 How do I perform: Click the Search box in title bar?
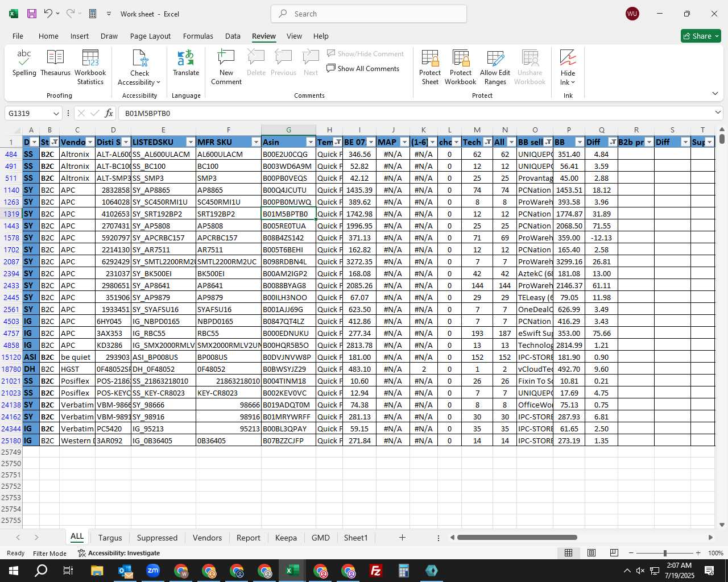369,14
